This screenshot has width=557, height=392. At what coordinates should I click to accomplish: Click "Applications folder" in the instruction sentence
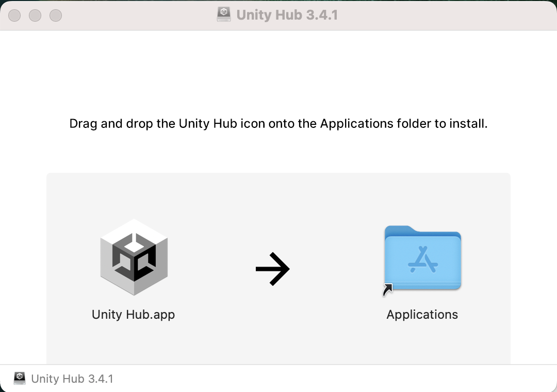pyautogui.click(x=357, y=124)
